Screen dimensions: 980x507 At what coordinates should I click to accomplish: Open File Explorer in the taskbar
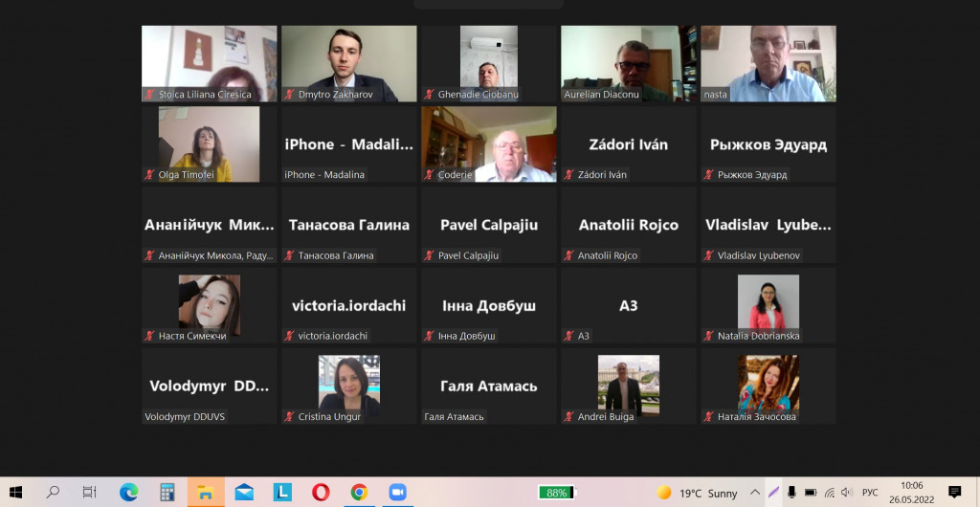point(206,492)
